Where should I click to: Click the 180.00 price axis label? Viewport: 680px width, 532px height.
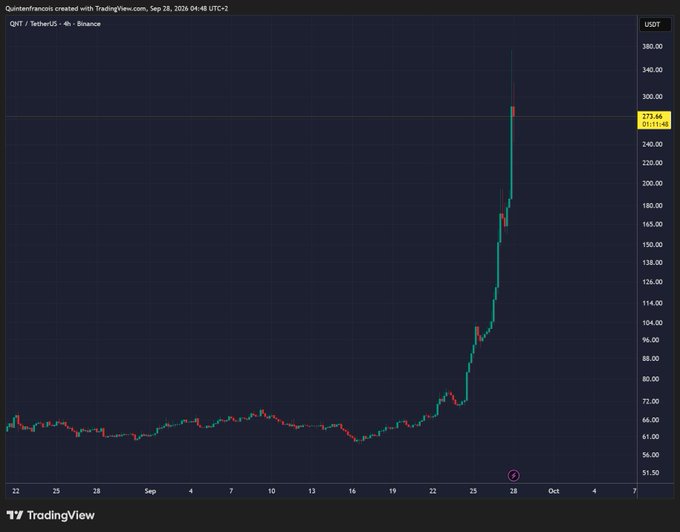coord(652,206)
